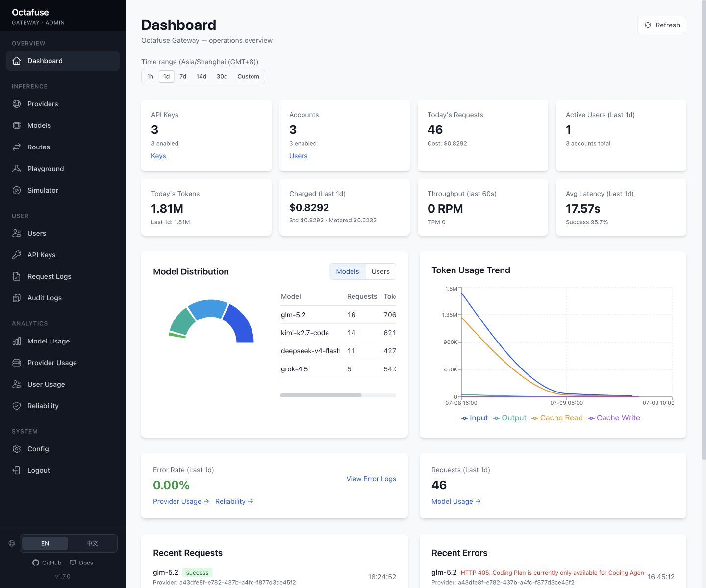
Task: Click the GitHub logo icon
Action: (36, 563)
